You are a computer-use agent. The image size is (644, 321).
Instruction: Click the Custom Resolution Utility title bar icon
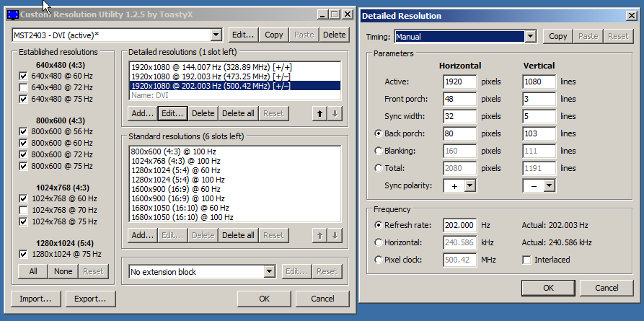(x=12, y=14)
